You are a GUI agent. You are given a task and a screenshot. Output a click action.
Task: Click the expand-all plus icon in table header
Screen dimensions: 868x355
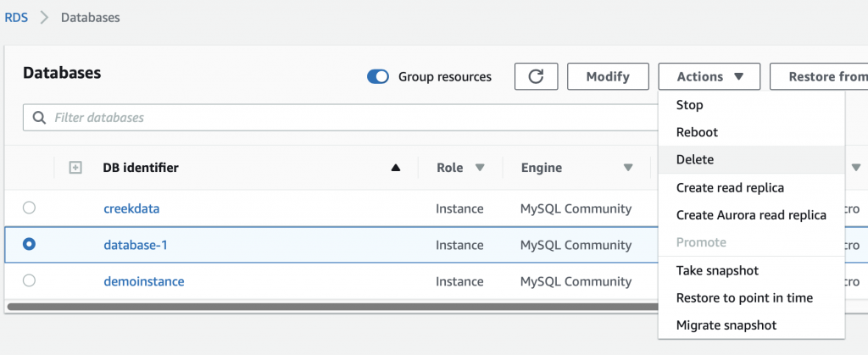click(x=75, y=168)
